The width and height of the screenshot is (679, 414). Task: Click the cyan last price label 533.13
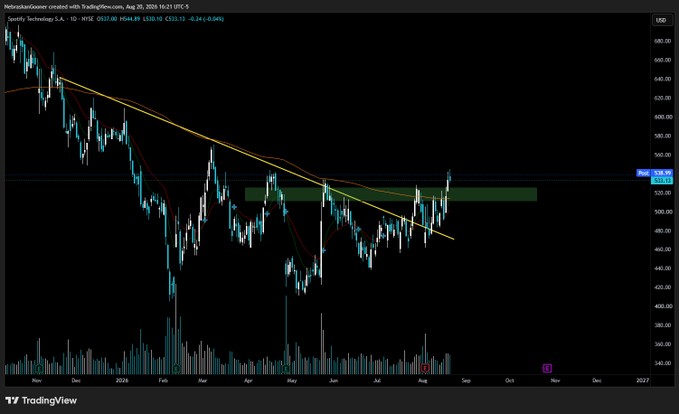coord(662,180)
